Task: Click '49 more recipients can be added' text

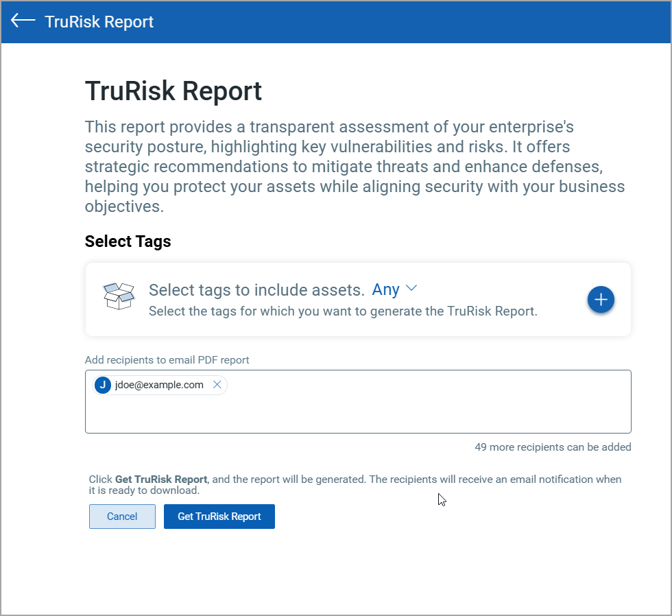Action: click(x=553, y=447)
